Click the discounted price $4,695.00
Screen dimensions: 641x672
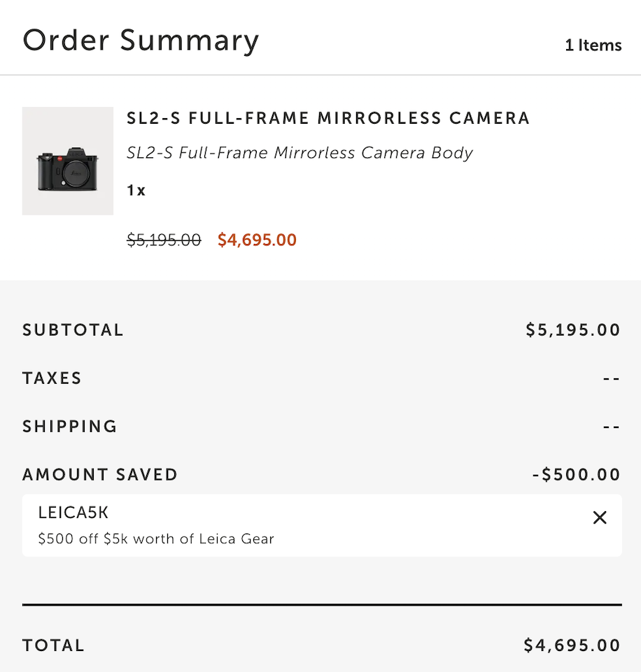(257, 240)
